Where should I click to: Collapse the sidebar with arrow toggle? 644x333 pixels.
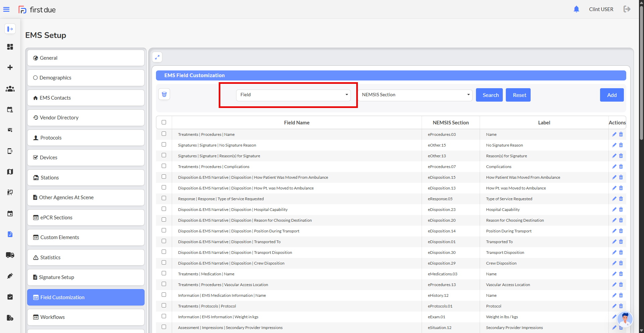point(10,29)
